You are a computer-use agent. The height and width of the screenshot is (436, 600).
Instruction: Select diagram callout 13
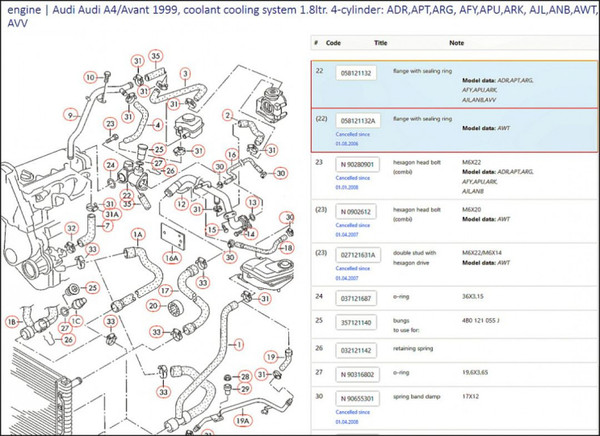point(253,202)
